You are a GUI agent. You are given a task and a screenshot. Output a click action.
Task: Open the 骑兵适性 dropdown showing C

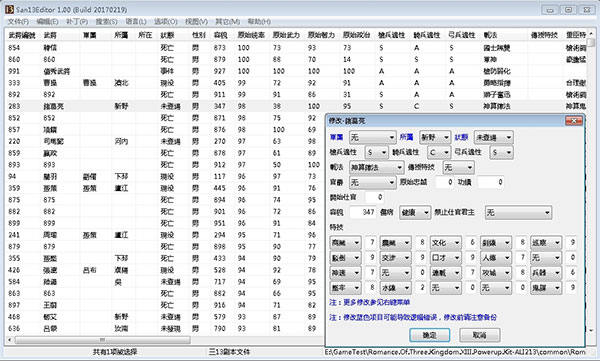point(439,152)
